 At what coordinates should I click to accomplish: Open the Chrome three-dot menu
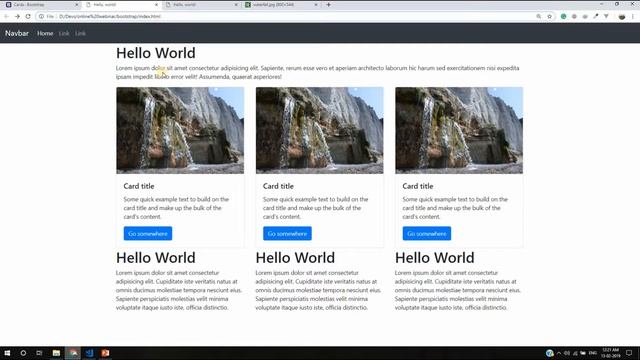(x=633, y=16)
